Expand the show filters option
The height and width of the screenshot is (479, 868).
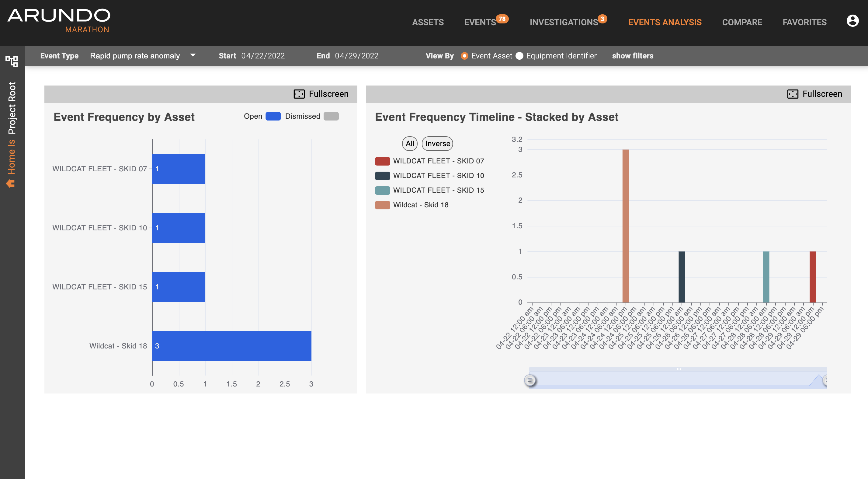point(633,56)
